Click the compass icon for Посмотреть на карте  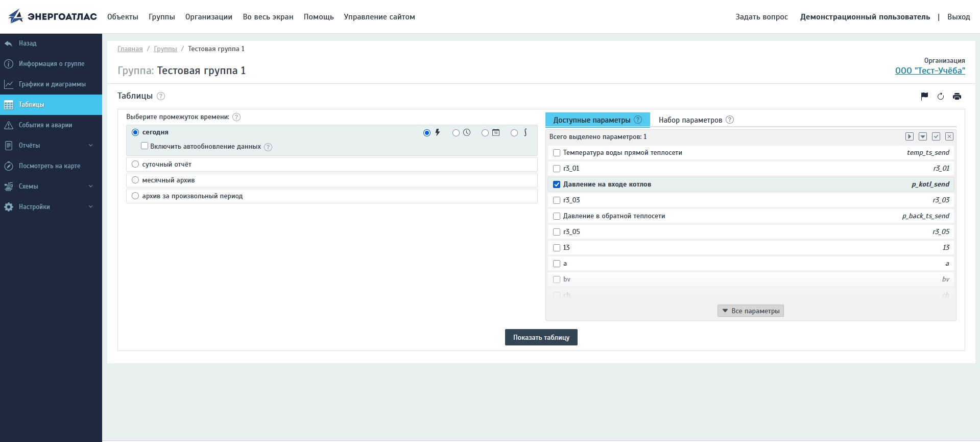point(9,166)
